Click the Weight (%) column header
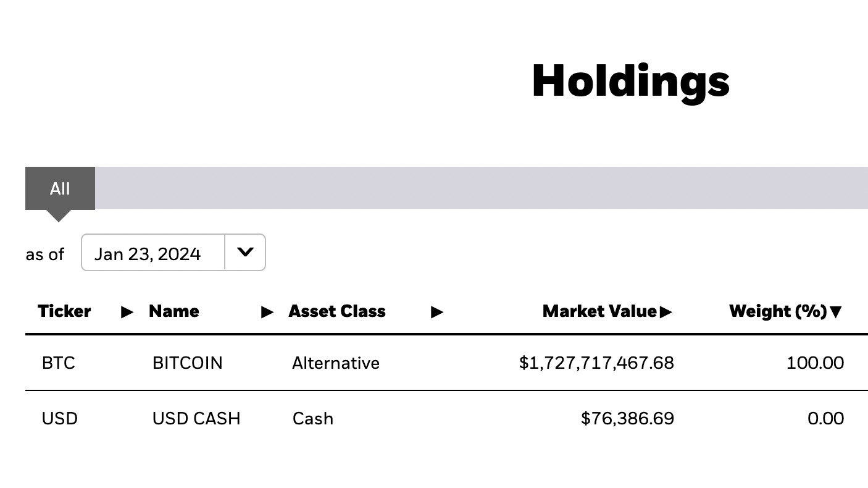The height and width of the screenshot is (488, 868). click(778, 311)
